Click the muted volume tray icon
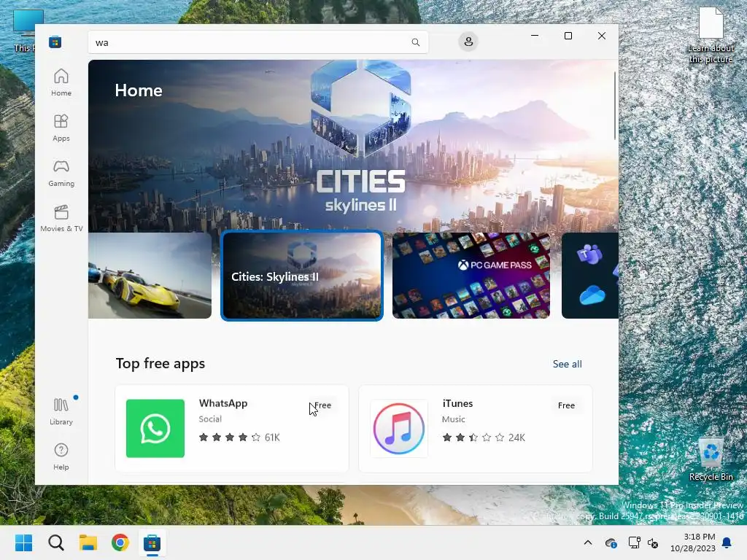This screenshot has height=560, width=747. click(653, 542)
